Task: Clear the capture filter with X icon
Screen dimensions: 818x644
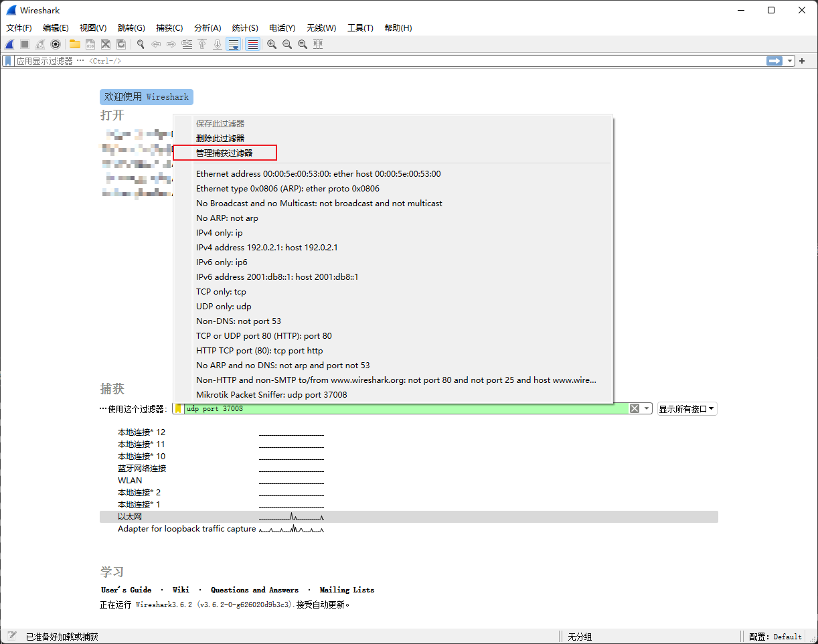Action: 635,408
